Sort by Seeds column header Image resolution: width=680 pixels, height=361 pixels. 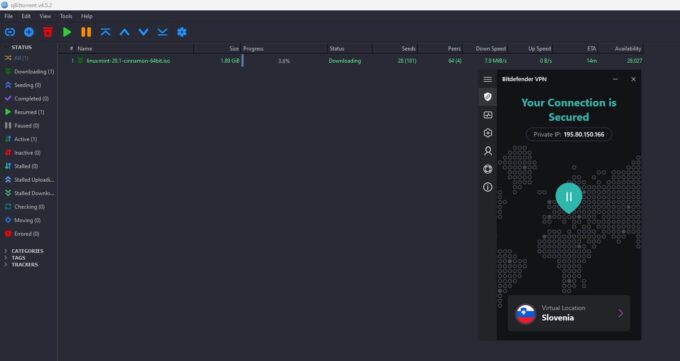(x=395, y=49)
